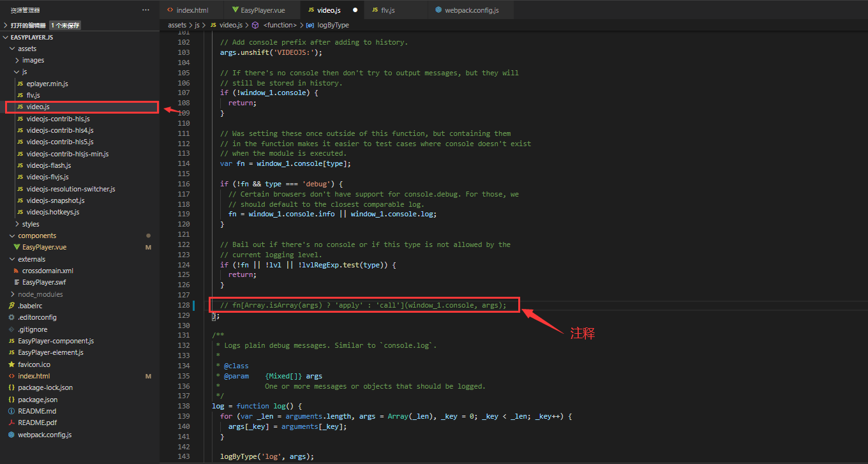Open EasyPlayer-component.js file

pyautogui.click(x=56, y=341)
